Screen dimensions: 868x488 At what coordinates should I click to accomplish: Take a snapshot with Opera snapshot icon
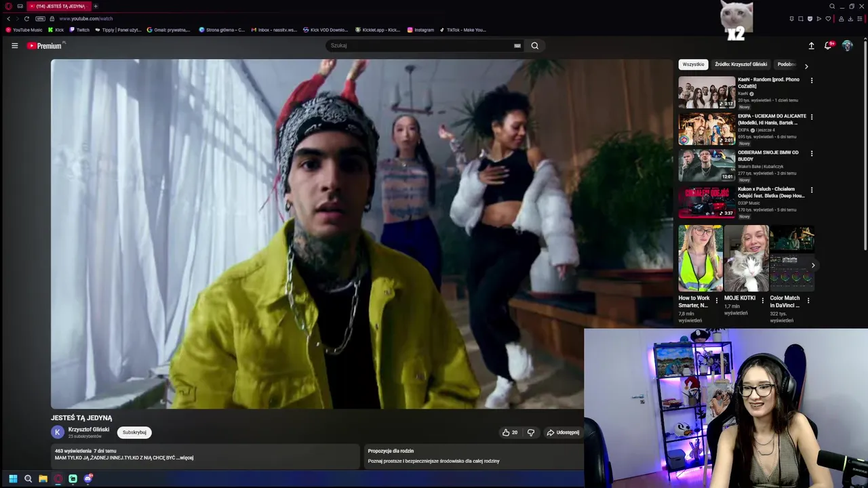coord(800,18)
